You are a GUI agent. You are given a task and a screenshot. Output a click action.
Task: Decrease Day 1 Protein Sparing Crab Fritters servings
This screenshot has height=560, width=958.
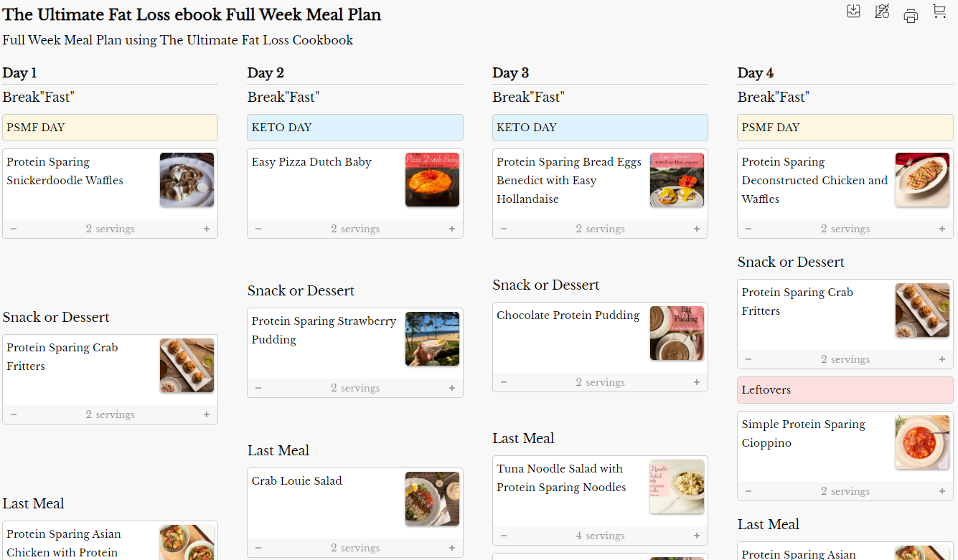14,415
